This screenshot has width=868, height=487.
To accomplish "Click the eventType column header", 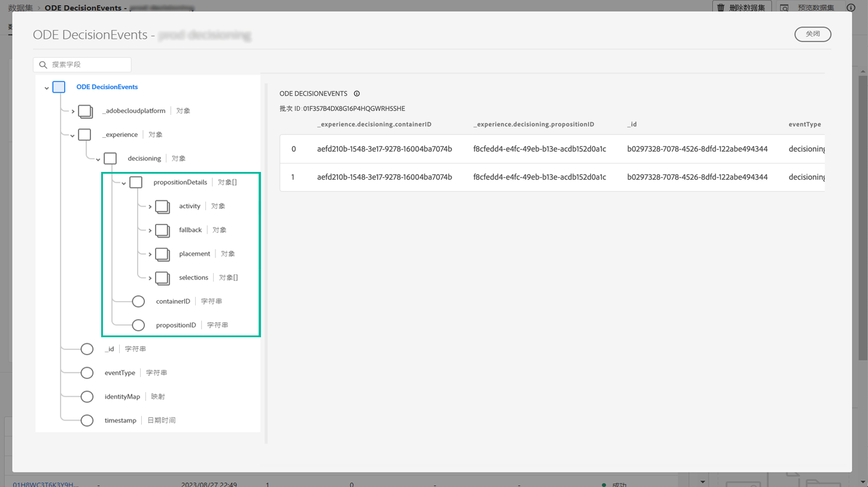I will pos(805,125).
